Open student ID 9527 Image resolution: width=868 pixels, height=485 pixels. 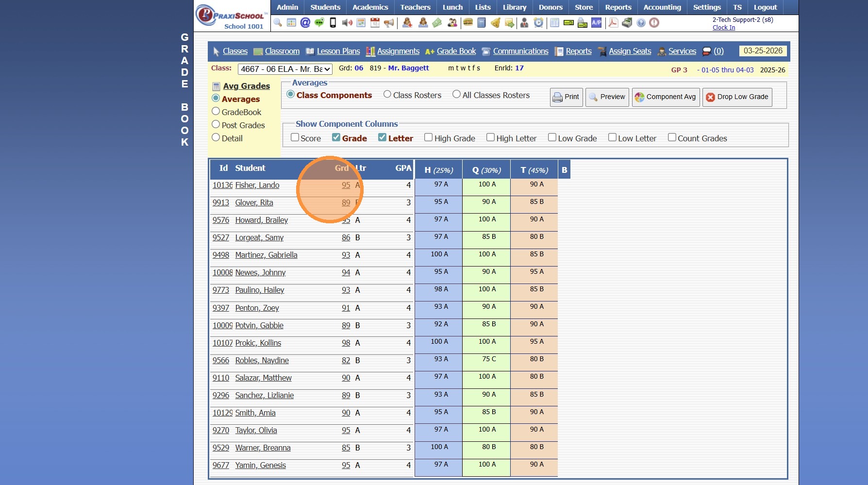[x=221, y=238]
